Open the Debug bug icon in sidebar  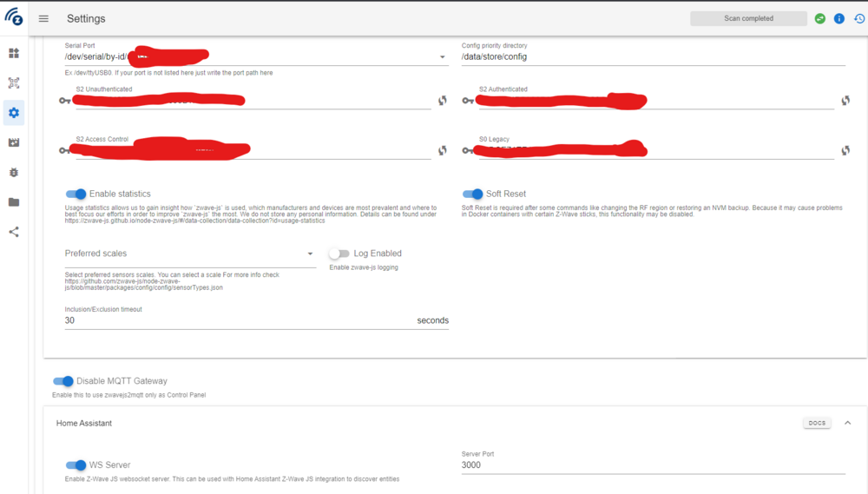coord(14,173)
